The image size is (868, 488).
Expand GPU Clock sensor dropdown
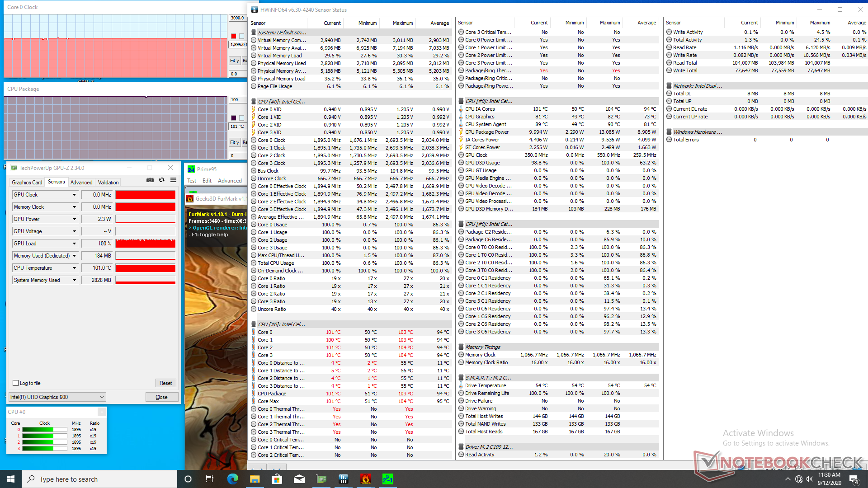74,195
